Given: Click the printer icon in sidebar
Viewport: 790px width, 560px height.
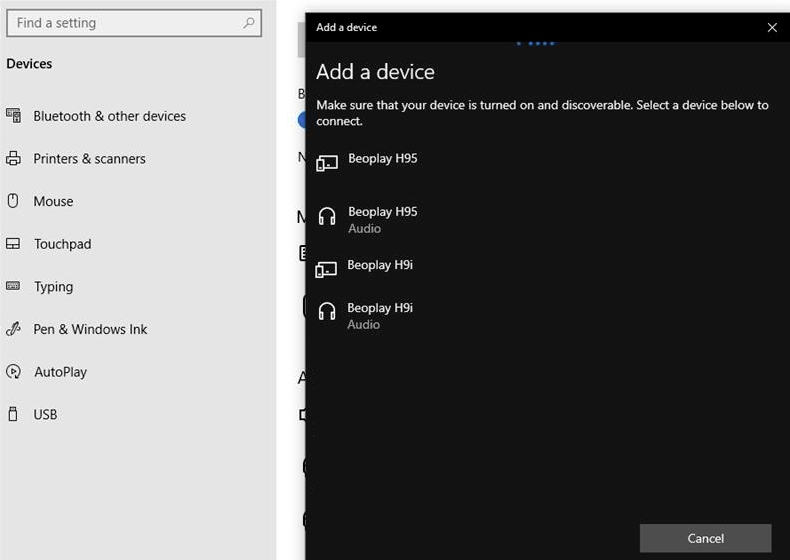Looking at the screenshot, I should (14, 159).
